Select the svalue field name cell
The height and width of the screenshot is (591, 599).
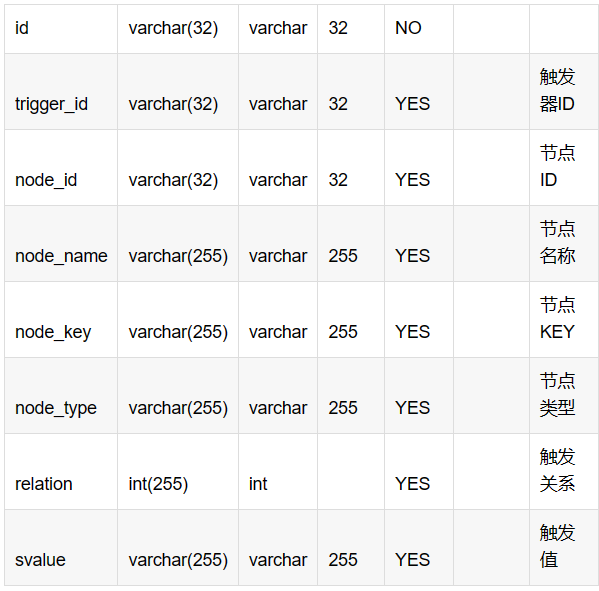61,547
